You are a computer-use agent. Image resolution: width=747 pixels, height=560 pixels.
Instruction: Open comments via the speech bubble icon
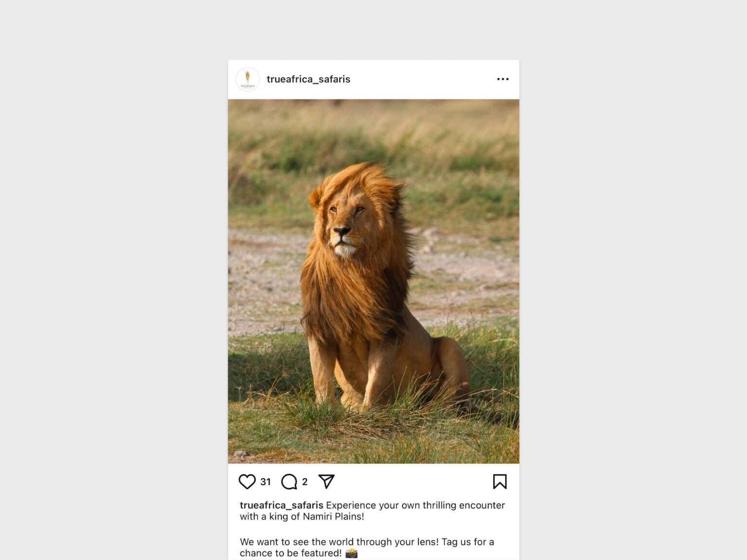pyautogui.click(x=289, y=482)
